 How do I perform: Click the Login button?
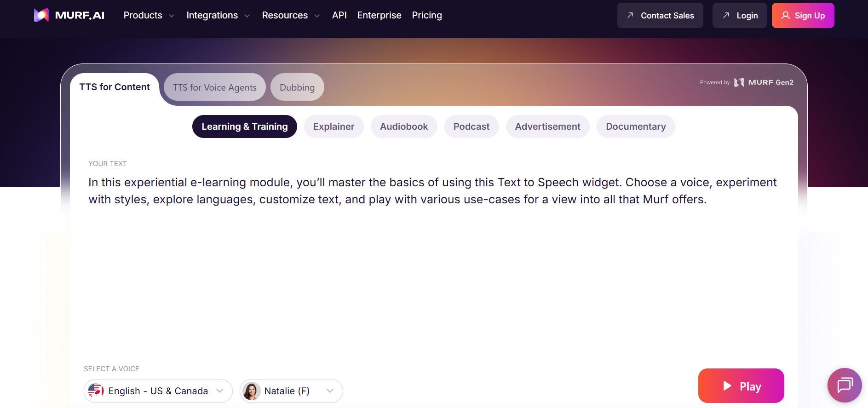[740, 15]
